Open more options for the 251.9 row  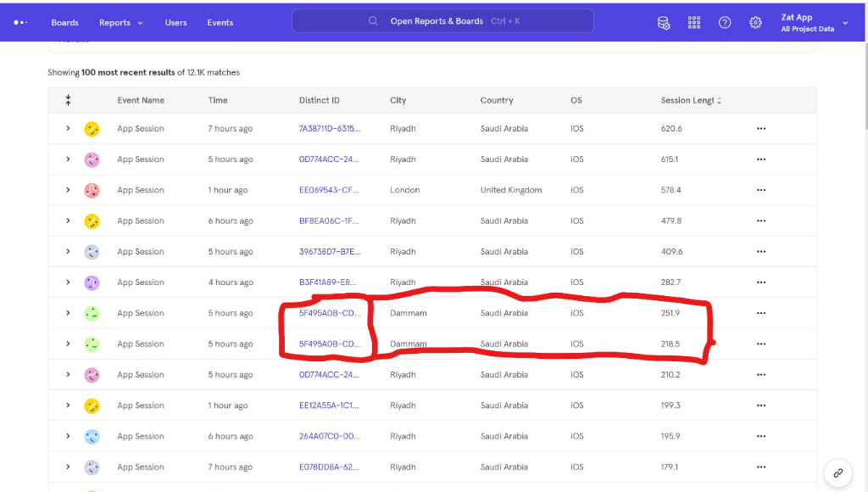click(761, 313)
